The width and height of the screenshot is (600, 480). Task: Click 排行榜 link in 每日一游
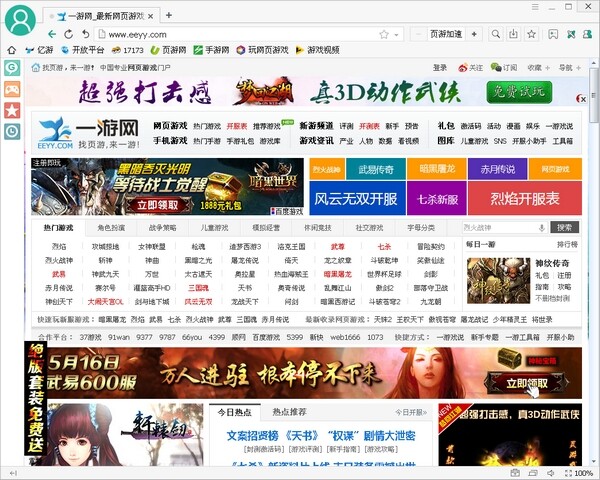[567, 245]
